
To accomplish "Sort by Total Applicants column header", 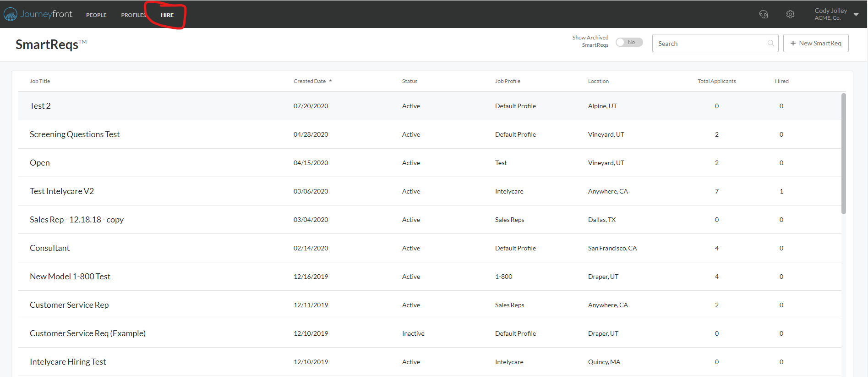I will click(x=717, y=81).
